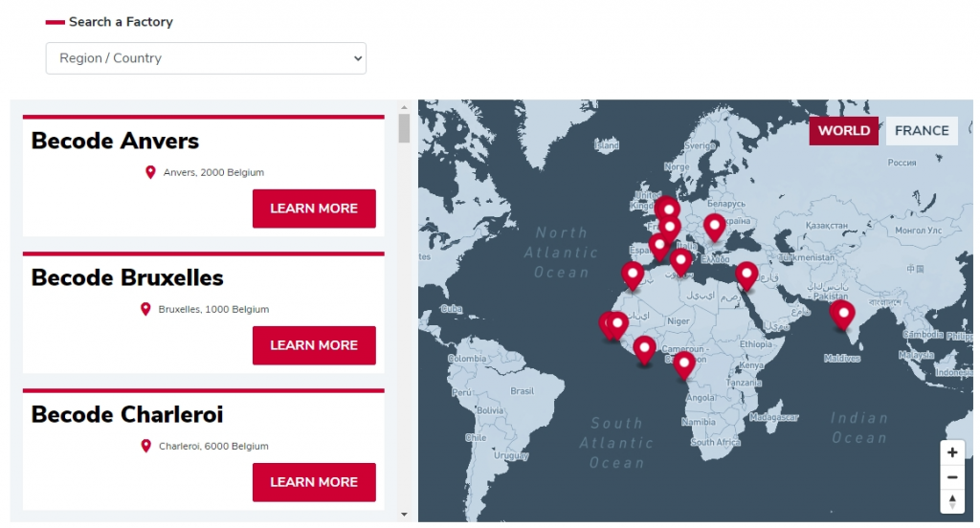Switch map to WORLD view

tap(844, 131)
